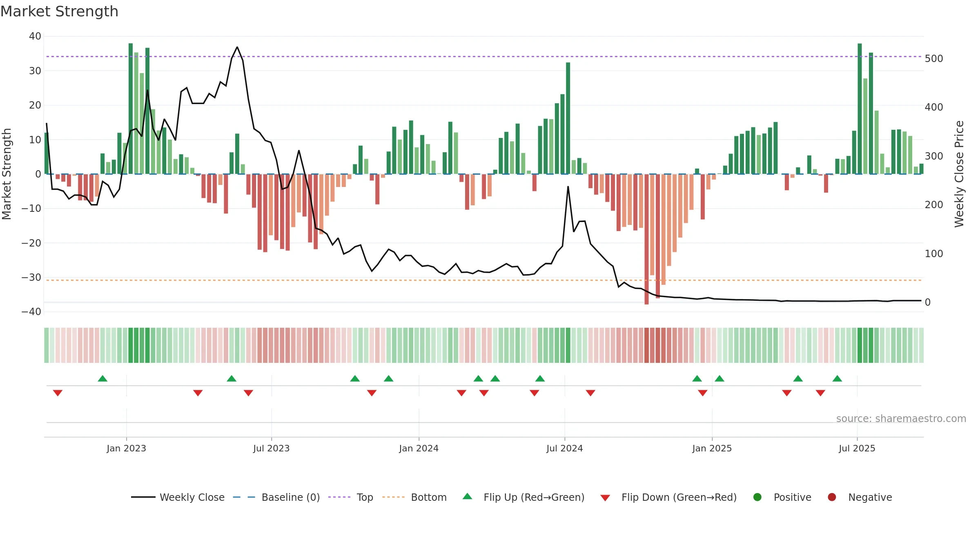Toggle Flip Up (Red→Green) legend entry
Viewport: 980px width, 551px height.
coord(523,497)
